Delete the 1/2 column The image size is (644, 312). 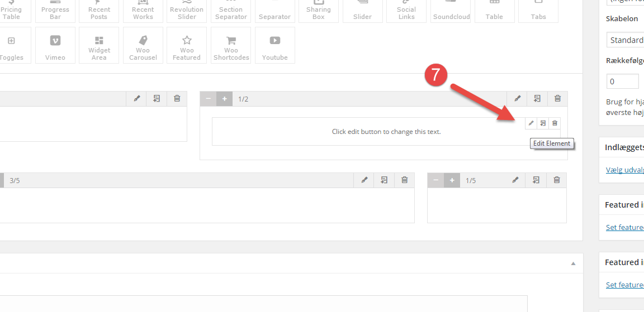(557, 99)
